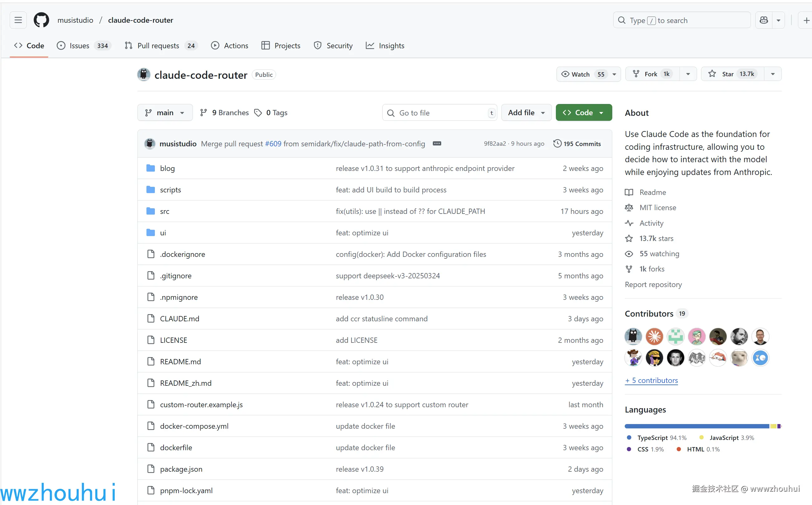Screen dimensions: 812x505
Task: Click Report repository
Action: pos(653,285)
